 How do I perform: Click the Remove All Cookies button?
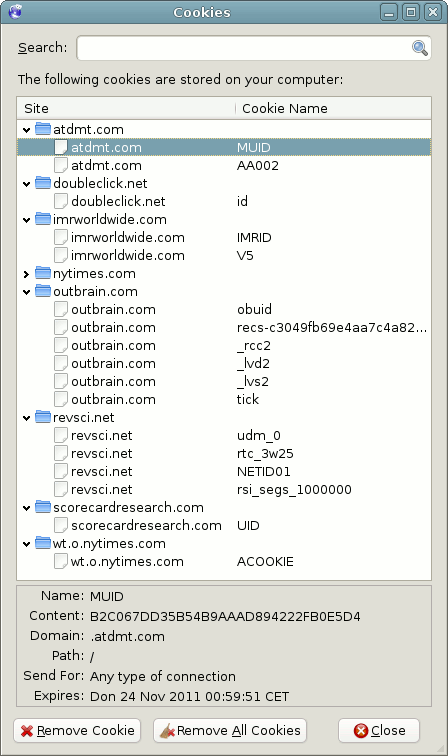click(230, 730)
